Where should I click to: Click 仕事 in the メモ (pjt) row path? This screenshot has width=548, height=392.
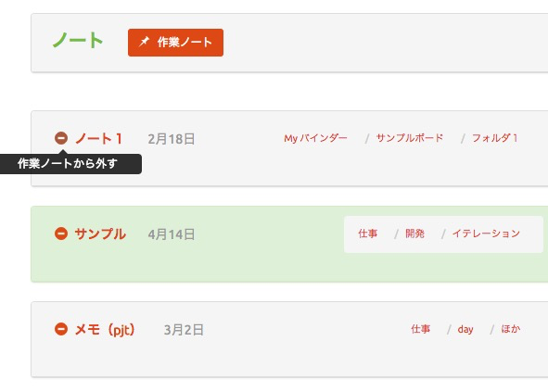pyautogui.click(x=420, y=329)
